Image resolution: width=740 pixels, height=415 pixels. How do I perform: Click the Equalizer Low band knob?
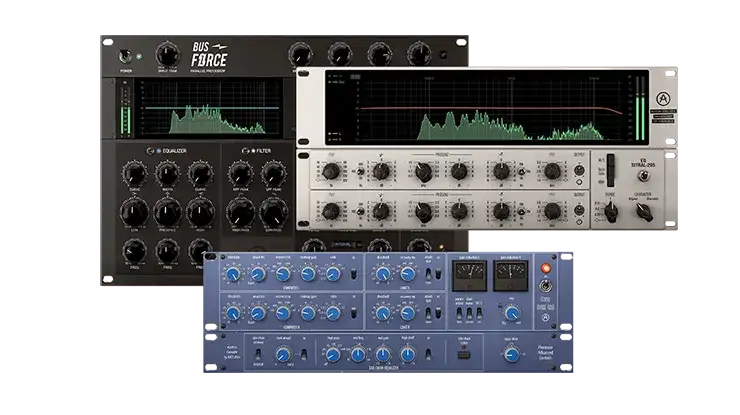pyautogui.click(x=135, y=213)
